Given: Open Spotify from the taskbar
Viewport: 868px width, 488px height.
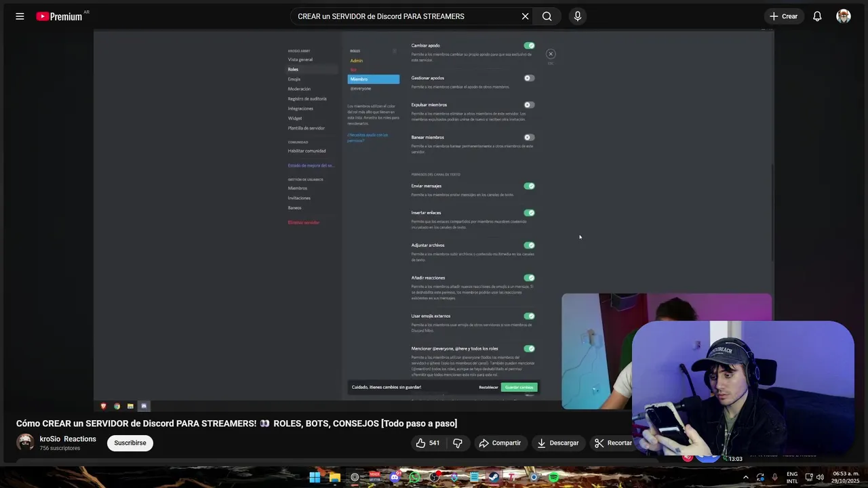Looking at the screenshot, I should point(553,477).
